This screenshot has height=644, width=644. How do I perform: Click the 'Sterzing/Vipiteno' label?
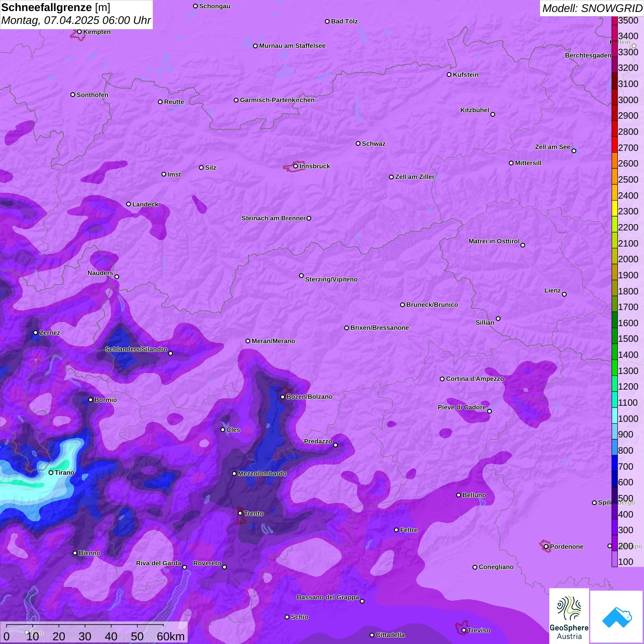(332, 279)
